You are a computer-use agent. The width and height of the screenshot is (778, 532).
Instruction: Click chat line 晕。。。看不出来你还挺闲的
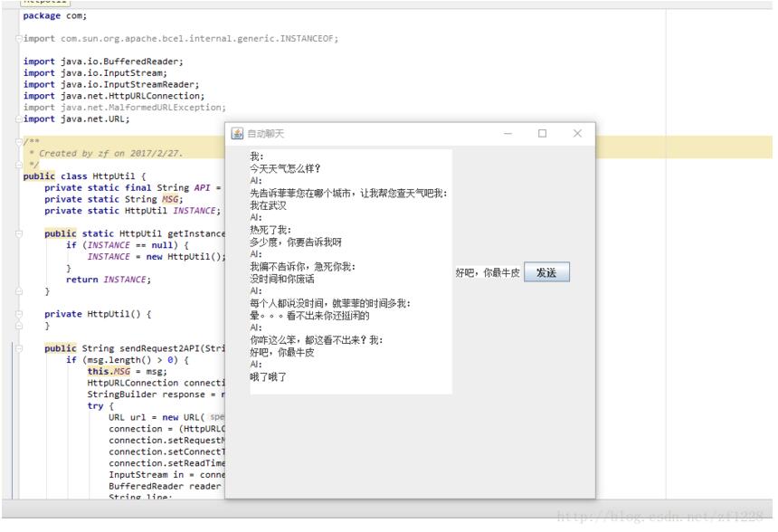[309, 316]
